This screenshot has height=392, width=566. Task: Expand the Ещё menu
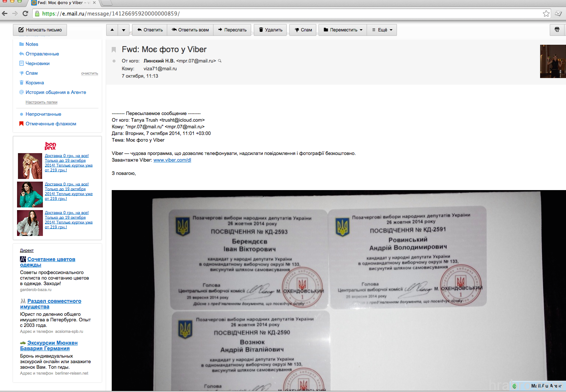coord(382,30)
